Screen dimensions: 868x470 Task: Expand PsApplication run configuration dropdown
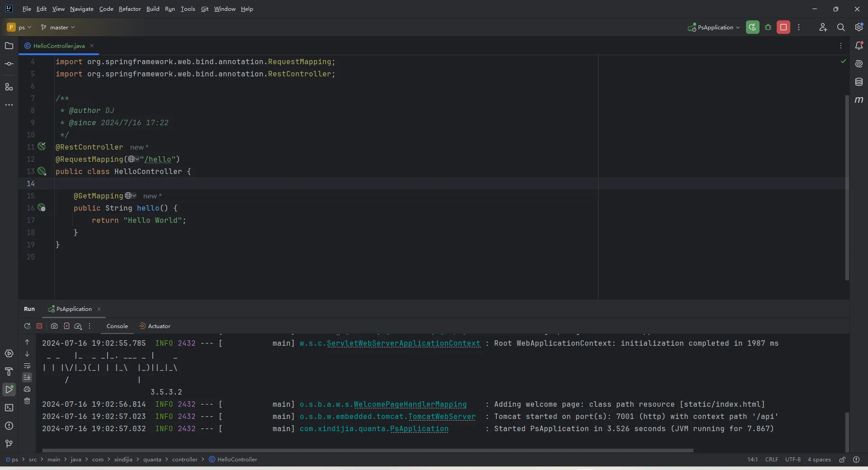point(714,27)
